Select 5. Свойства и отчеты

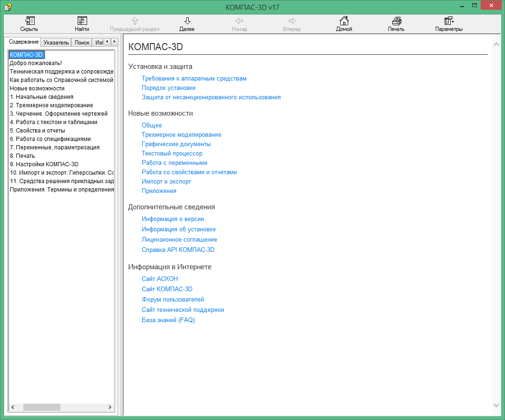pos(37,131)
